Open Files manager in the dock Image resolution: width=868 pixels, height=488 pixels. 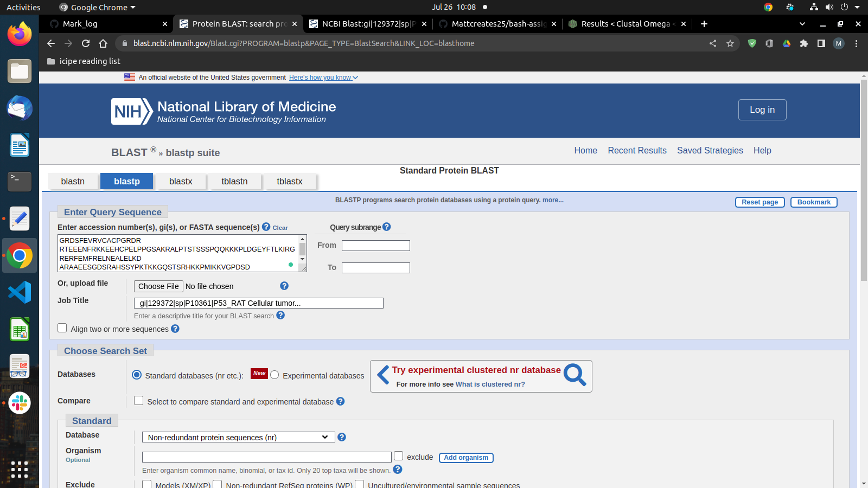[20, 71]
